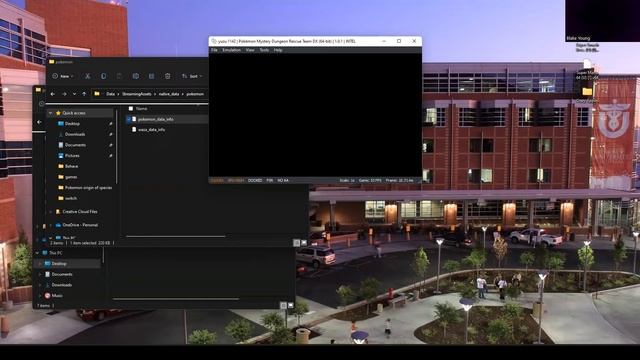Open recent locations chevron in Explorer
The width and height of the screenshot is (640, 360).
(74, 94)
